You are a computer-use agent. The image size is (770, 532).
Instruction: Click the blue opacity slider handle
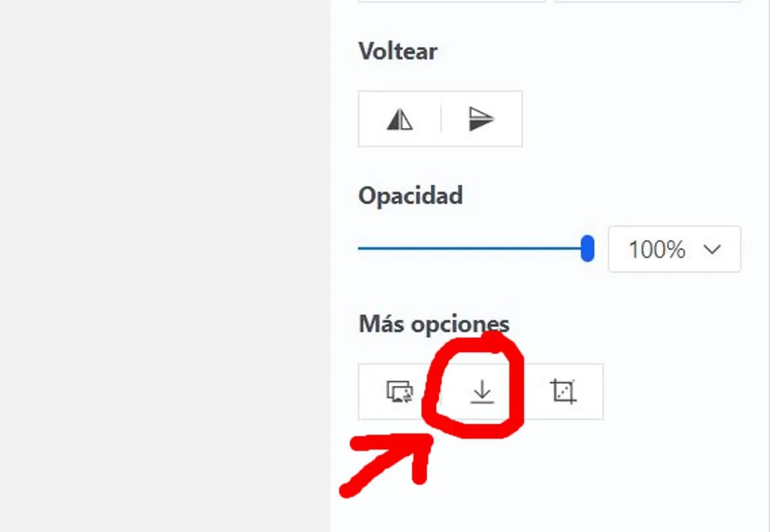point(588,248)
